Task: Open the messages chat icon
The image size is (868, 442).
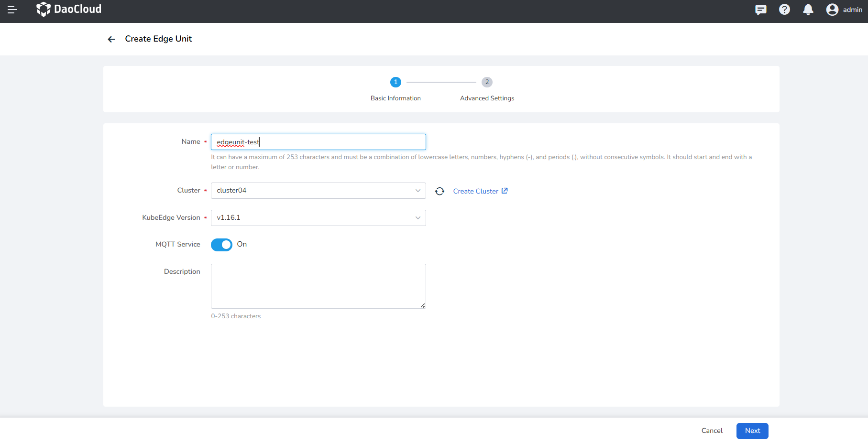Action: tap(760, 10)
